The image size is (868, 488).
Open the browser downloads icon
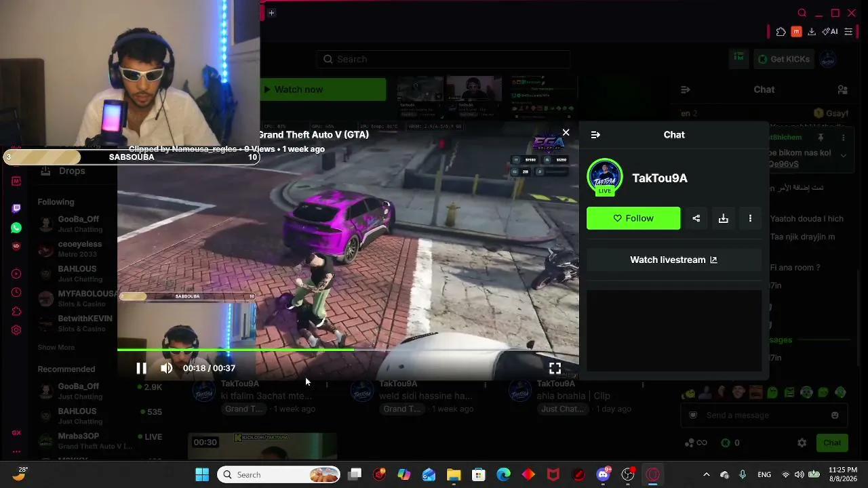click(x=812, y=32)
